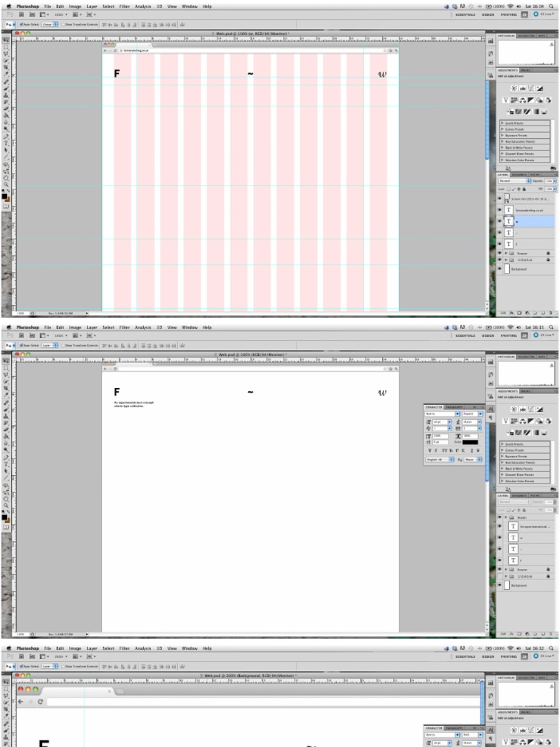Hide the formandwriting.co.uk text layer
This screenshot has height=747, width=560.
[499, 209]
